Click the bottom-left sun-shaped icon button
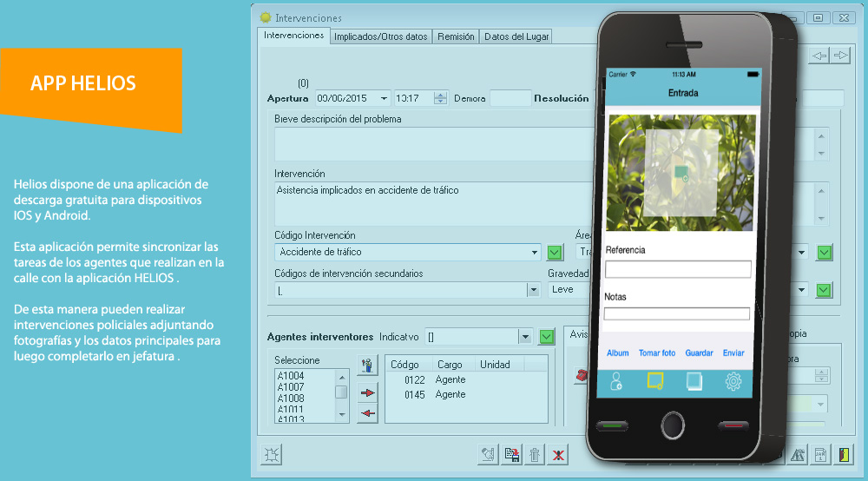The height and width of the screenshot is (481, 868). (x=271, y=454)
